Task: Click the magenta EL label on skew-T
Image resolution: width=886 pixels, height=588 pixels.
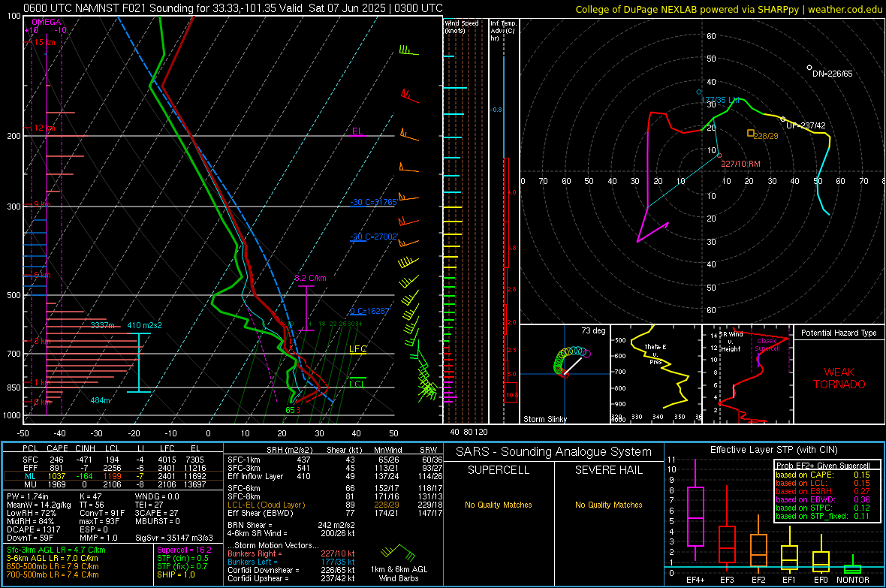Action: [357, 131]
